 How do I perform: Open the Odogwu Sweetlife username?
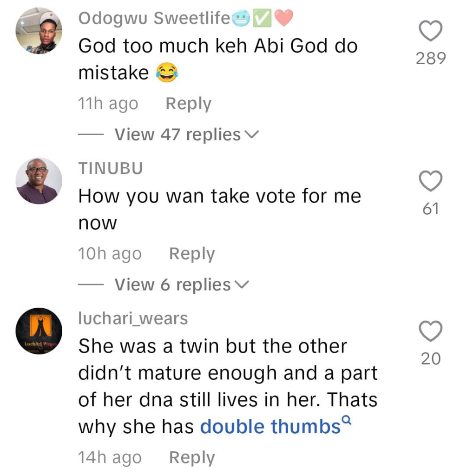point(154,18)
